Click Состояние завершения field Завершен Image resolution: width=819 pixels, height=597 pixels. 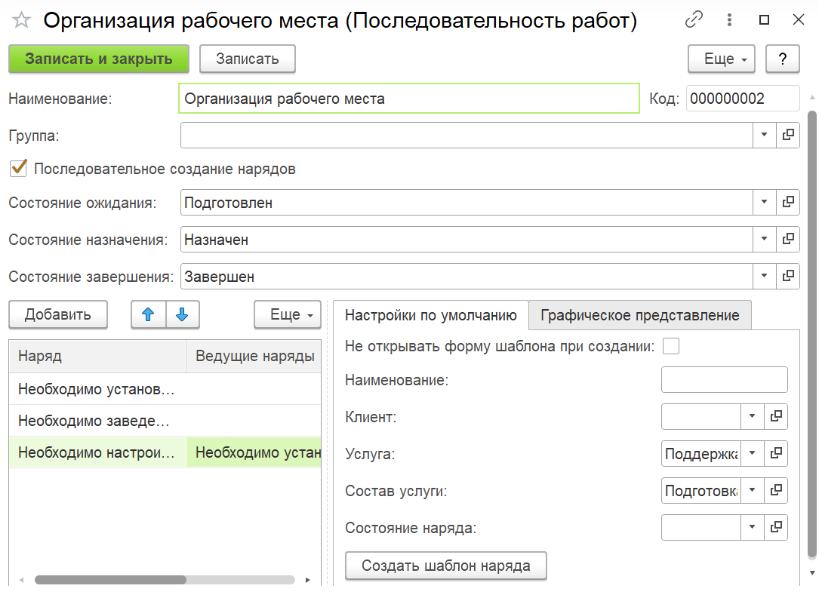[466, 276]
